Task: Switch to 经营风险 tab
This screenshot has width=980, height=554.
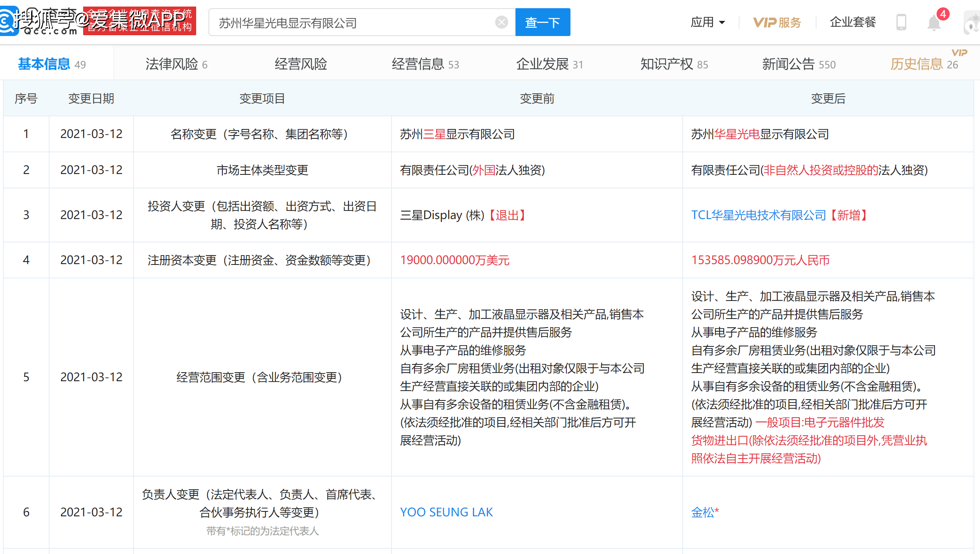Action: (x=301, y=64)
